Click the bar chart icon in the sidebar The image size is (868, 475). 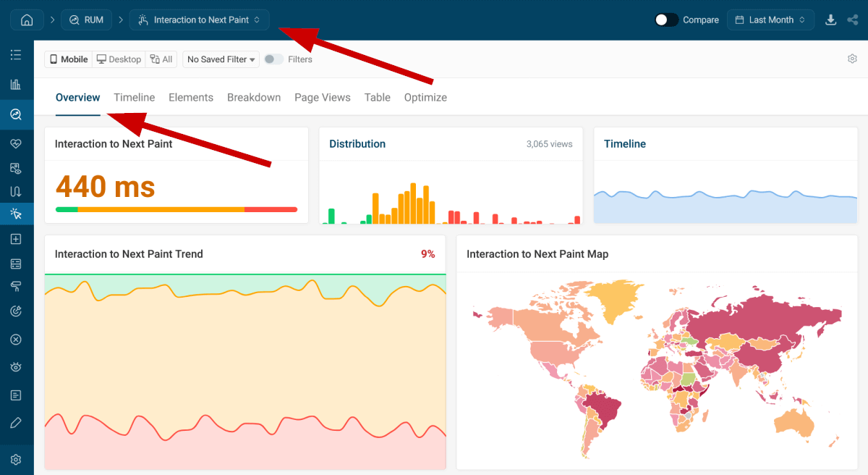coord(16,84)
